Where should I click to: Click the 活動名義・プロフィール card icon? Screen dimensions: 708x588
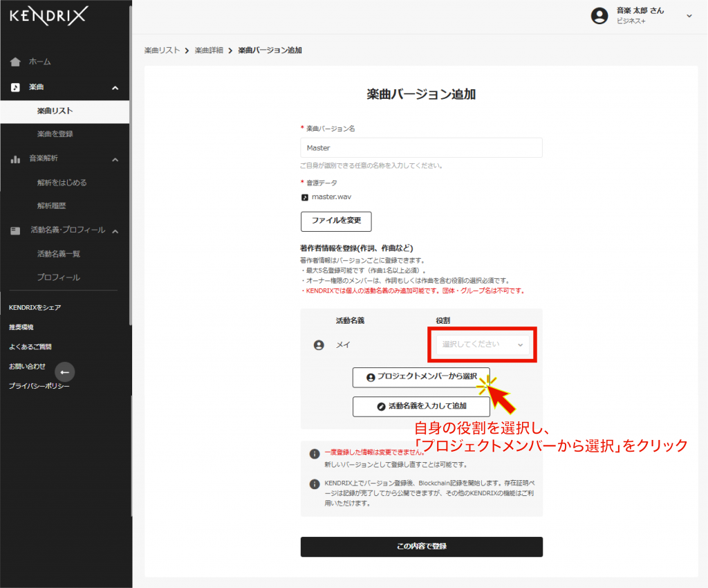[15, 230]
